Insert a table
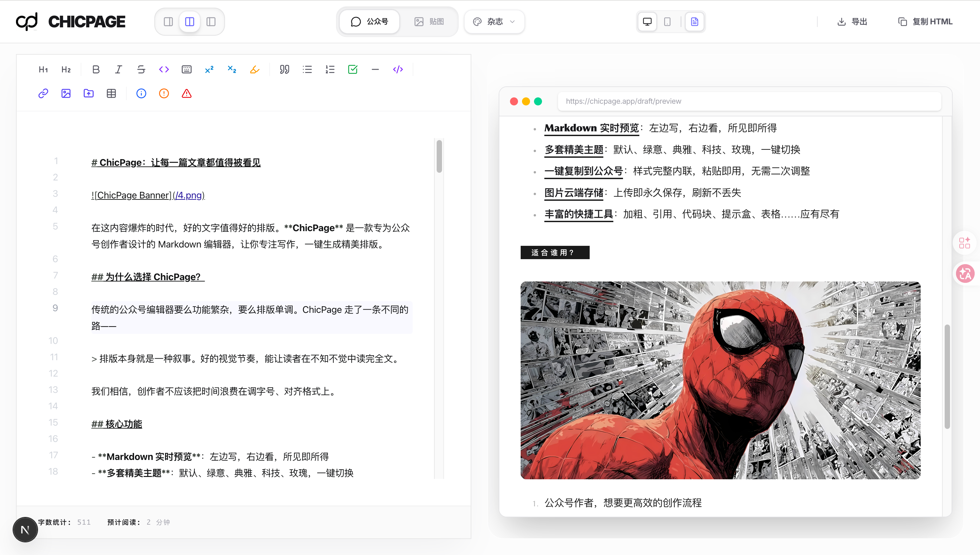980x555 pixels. [x=111, y=93]
